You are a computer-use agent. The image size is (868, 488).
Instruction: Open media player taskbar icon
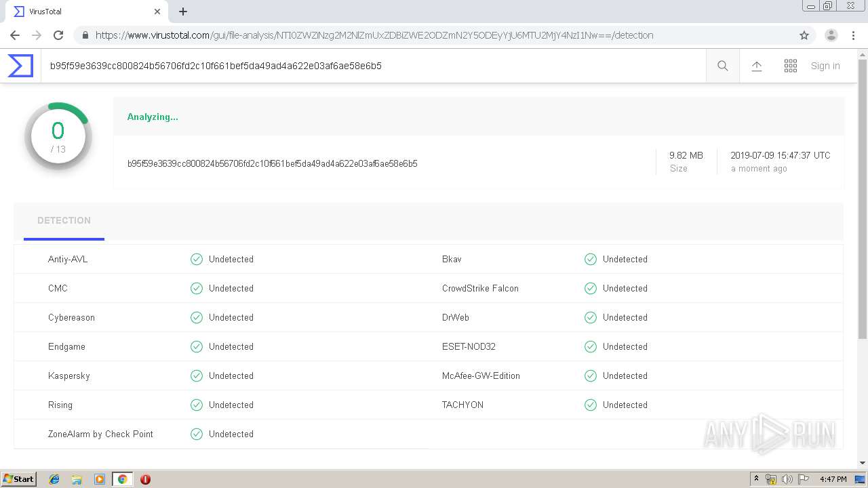(100, 479)
